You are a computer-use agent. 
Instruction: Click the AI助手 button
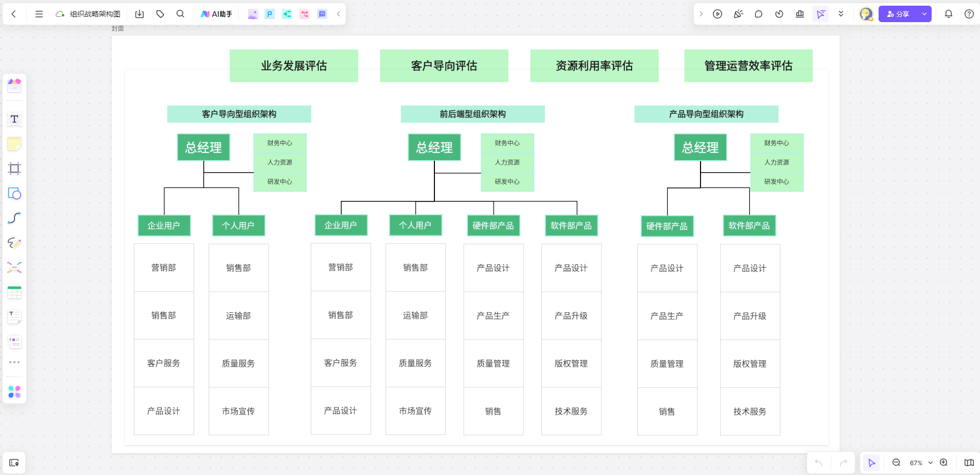(x=217, y=14)
